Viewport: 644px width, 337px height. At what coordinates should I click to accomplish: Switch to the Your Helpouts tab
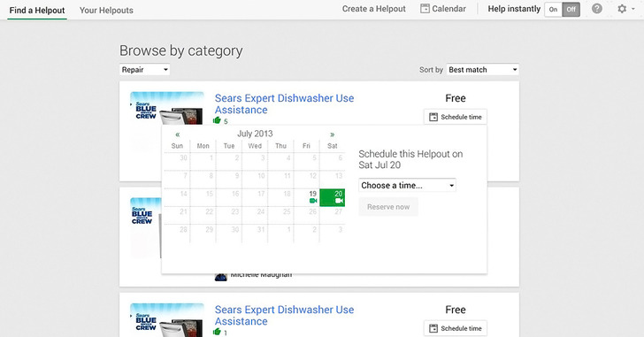(x=106, y=11)
